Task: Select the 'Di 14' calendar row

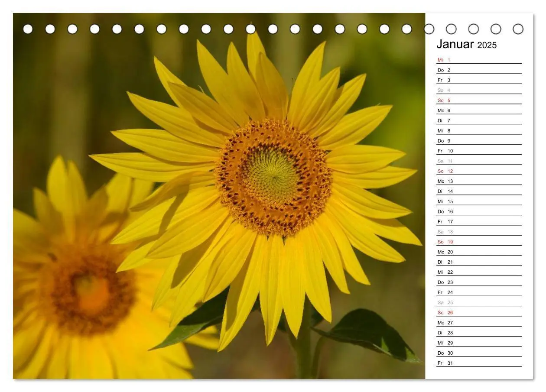Action: click(479, 191)
